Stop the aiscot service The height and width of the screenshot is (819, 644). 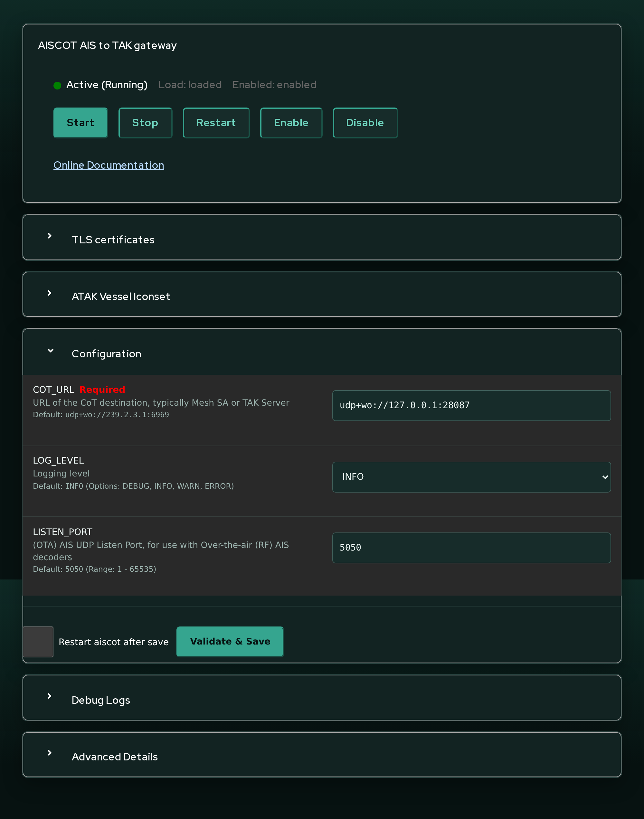point(145,123)
